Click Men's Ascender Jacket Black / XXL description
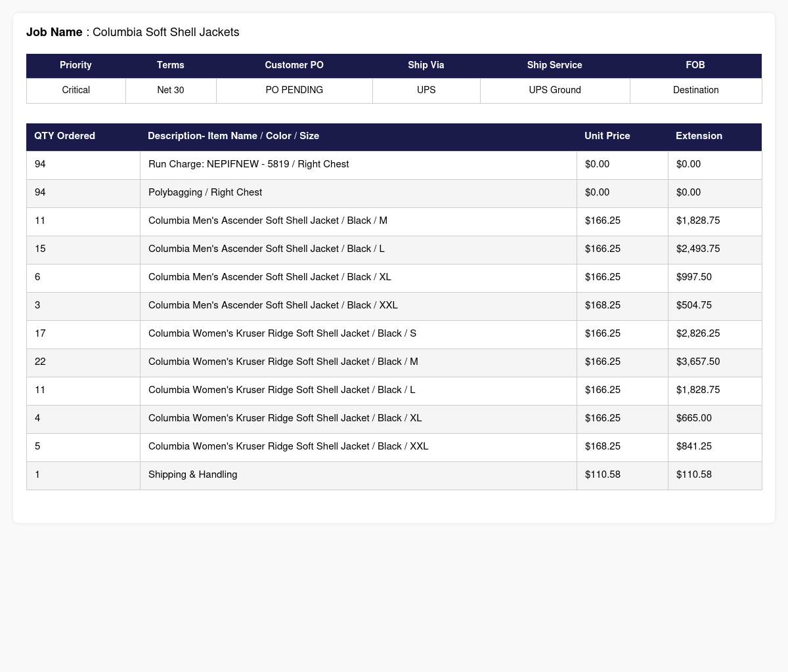The image size is (788, 672). [x=358, y=305]
